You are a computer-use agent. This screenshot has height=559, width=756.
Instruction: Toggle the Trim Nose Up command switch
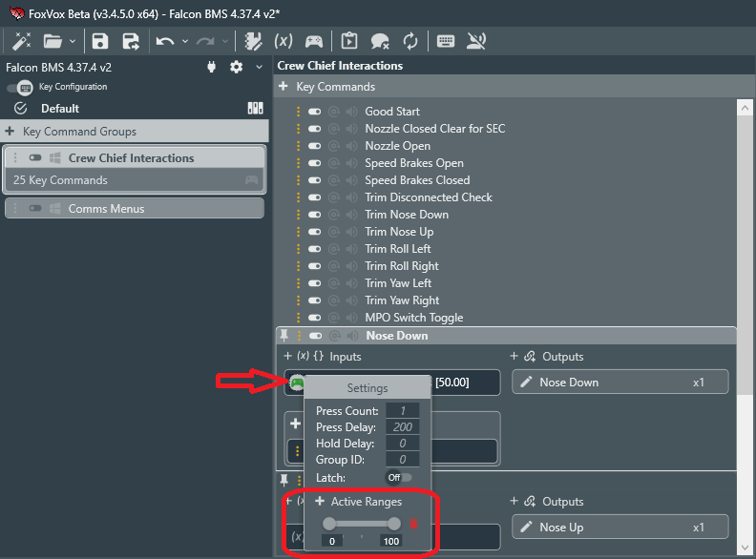coord(315,232)
